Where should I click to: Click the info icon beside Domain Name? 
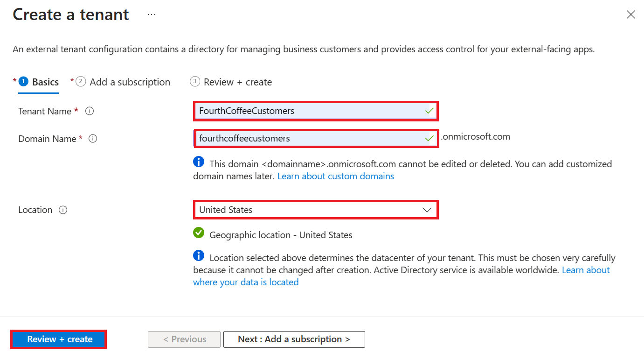pyautogui.click(x=92, y=138)
